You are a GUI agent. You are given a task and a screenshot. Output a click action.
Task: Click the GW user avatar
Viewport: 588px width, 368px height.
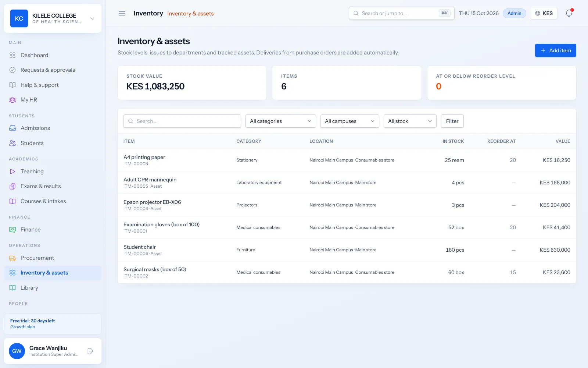point(17,351)
